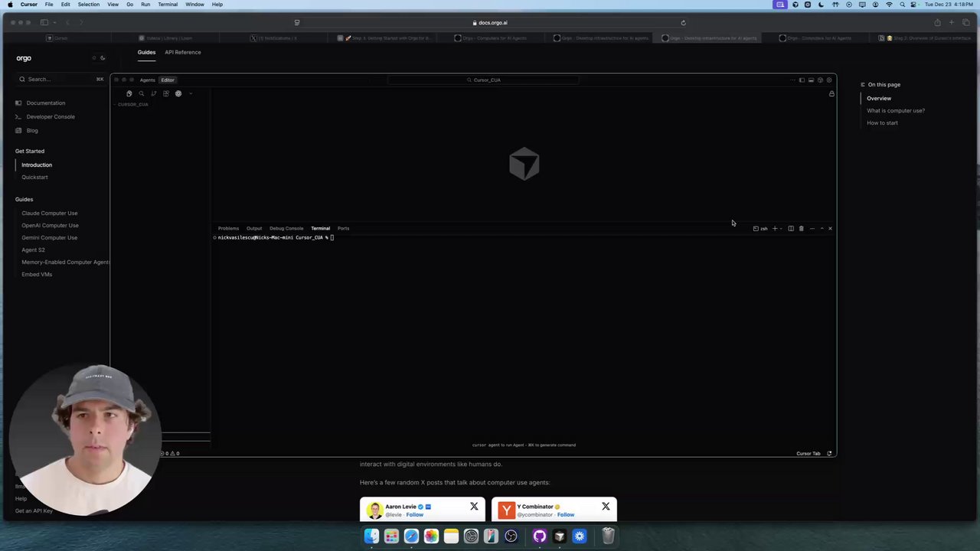Image resolution: width=980 pixels, height=551 pixels.
Task: Open the Extensions view in Cursor
Action: (166, 93)
